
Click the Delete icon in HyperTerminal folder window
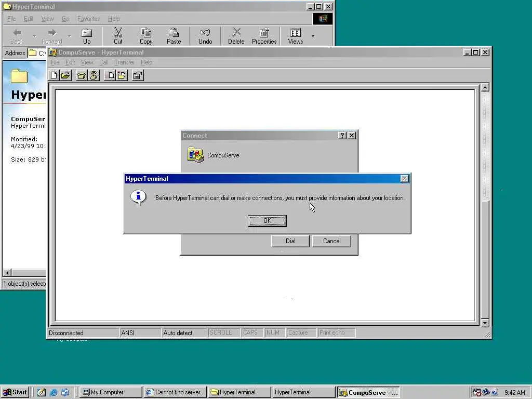236,36
